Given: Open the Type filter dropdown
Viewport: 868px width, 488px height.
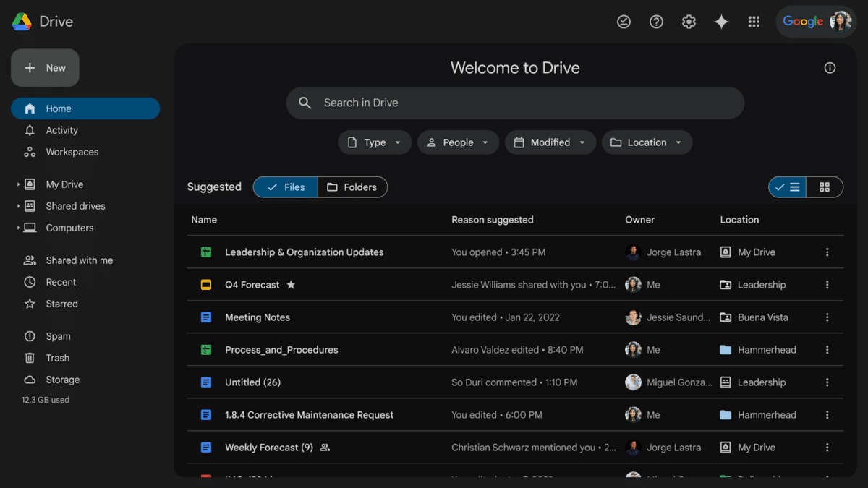Looking at the screenshot, I should pyautogui.click(x=375, y=142).
